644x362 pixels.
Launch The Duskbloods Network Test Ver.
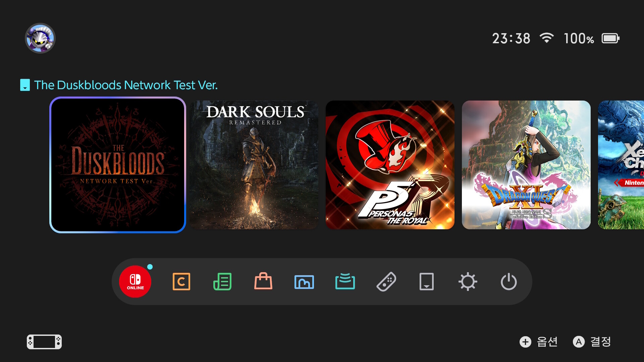click(118, 165)
